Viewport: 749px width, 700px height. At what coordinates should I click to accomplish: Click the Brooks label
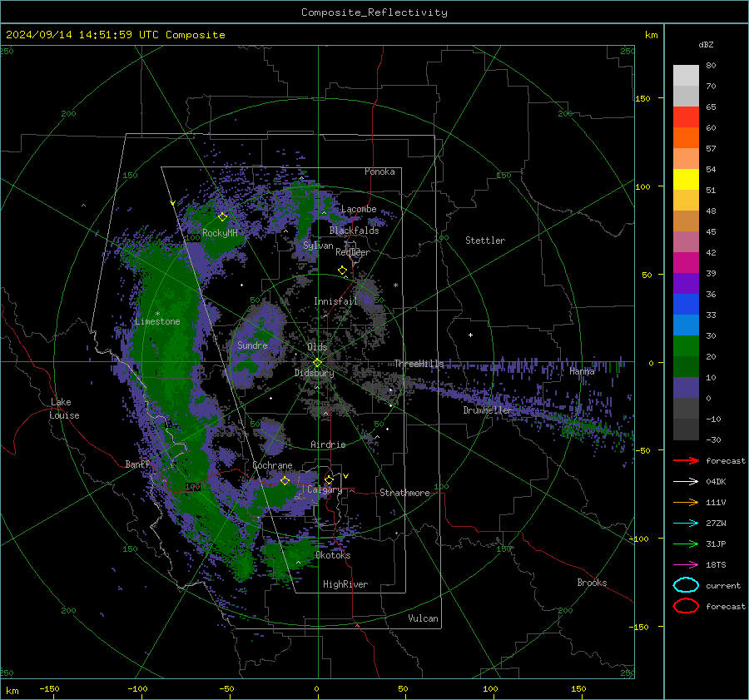[592, 583]
